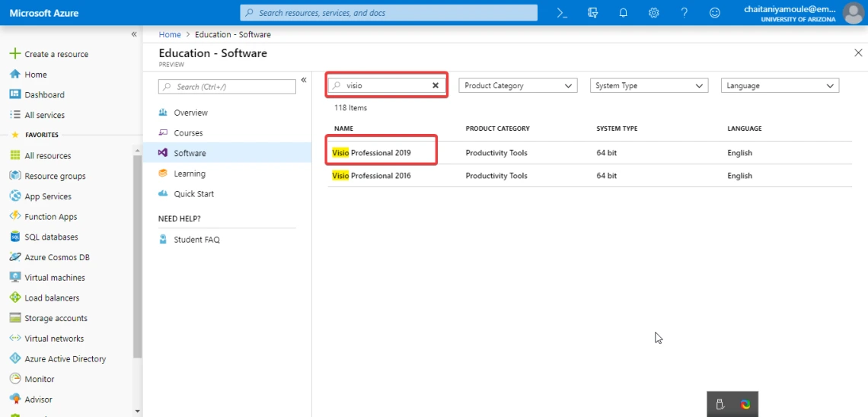This screenshot has width=868, height=417.
Task: Close the Education - Software blade
Action: 858,53
